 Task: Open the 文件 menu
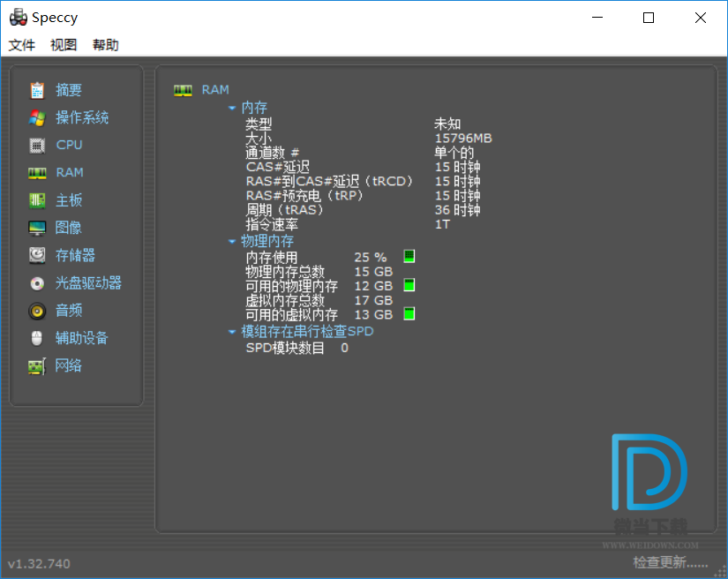22,45
